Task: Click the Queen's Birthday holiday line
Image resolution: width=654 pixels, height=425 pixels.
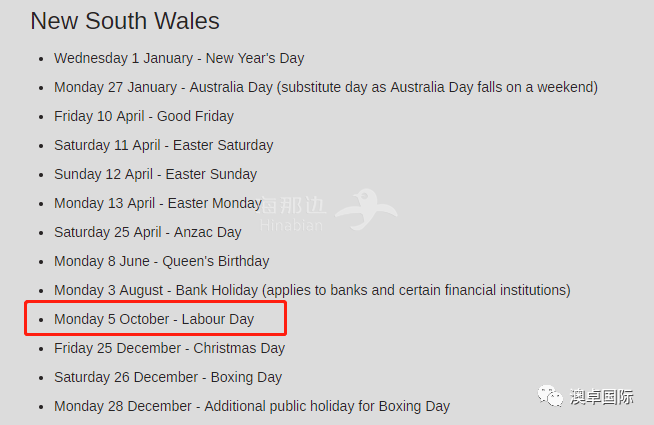Action: tap(161, 262)
